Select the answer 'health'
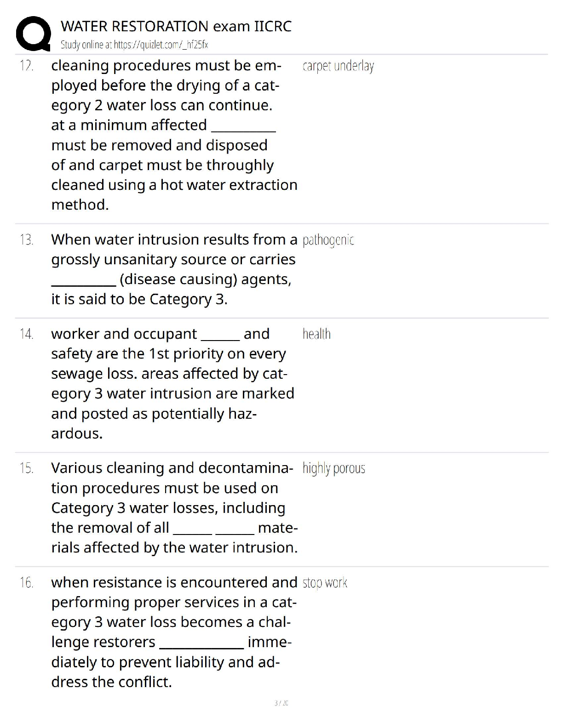 click(316, 334)
